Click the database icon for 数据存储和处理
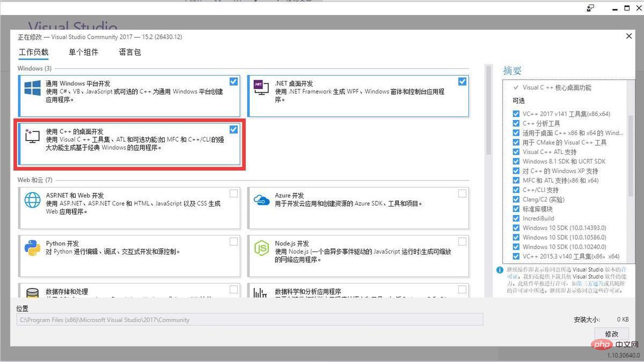 [x=33, y=293]
